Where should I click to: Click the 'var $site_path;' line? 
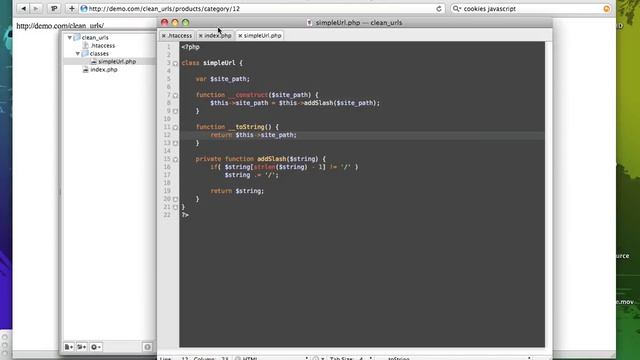[x=223, y=79]
